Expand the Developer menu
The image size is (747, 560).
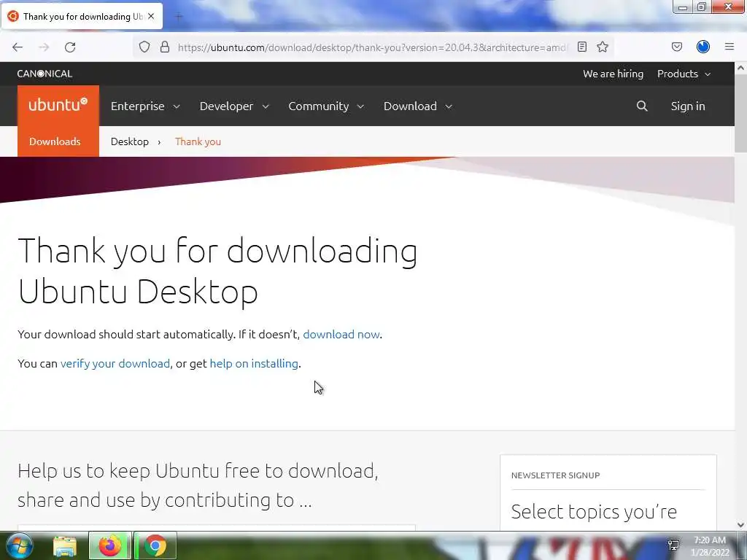point(234,106)
